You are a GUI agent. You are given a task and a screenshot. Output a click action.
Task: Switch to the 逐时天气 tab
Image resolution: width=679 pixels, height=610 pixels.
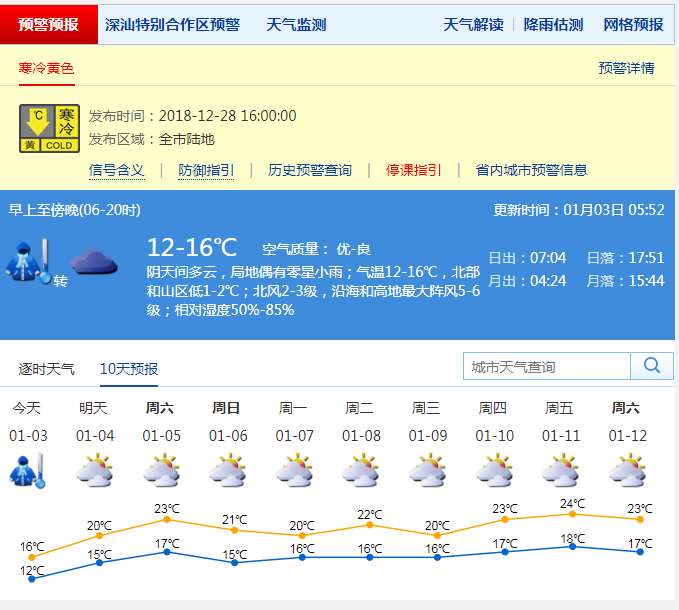tap(46, 369)
